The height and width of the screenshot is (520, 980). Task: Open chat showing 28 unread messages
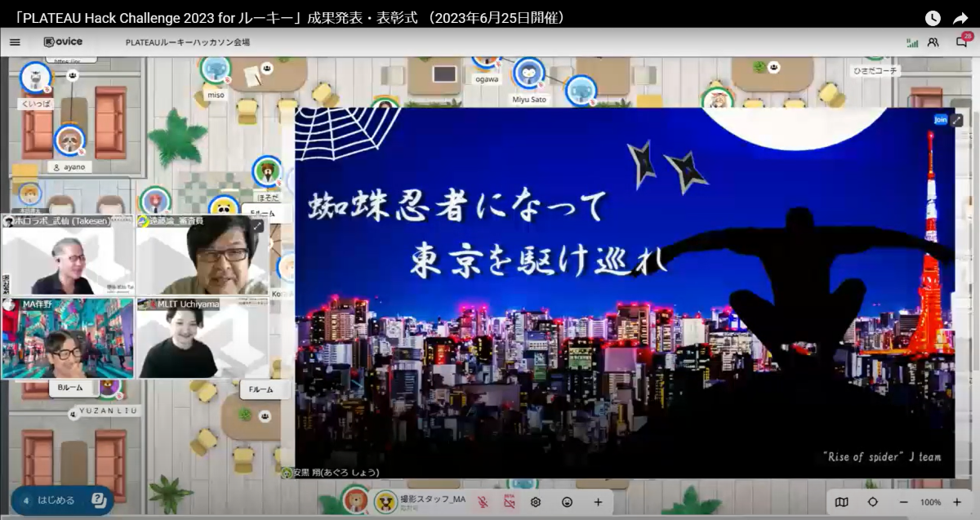[x=964, y=41]
